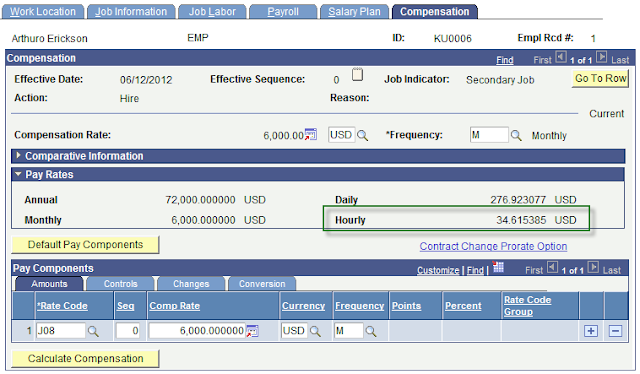
Task: Click the Seq field containing 0
Action: click(128, 330)
